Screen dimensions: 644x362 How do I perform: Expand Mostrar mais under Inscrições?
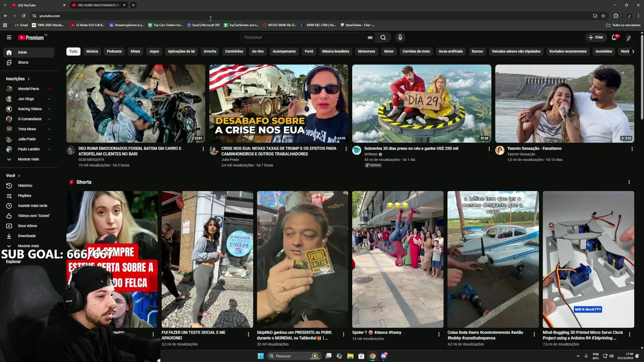pos(28,159)
